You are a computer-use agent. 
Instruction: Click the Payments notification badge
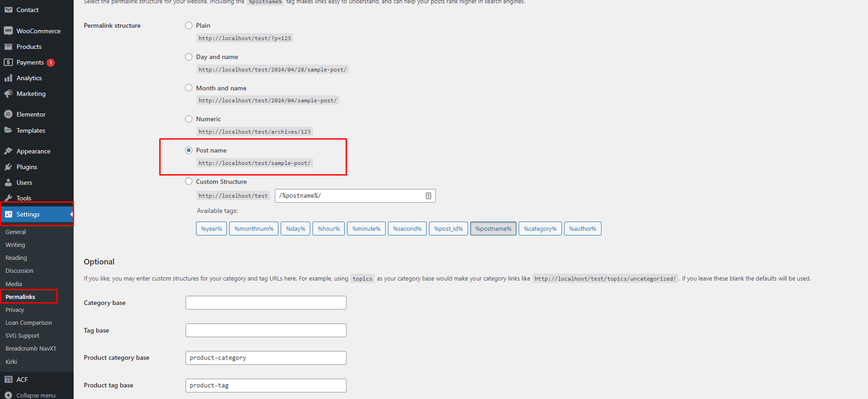click(50, 62)
